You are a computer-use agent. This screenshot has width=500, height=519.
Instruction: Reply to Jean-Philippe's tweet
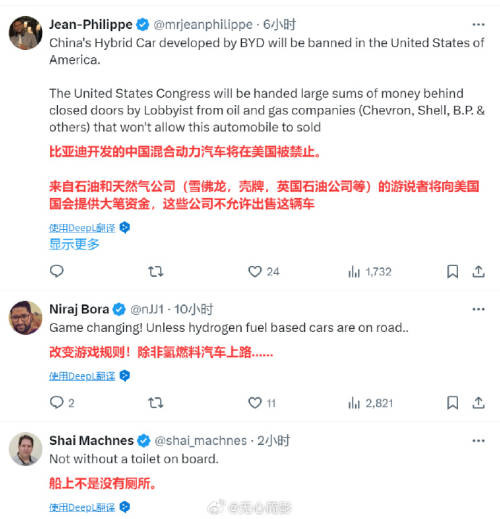(56, 271)
